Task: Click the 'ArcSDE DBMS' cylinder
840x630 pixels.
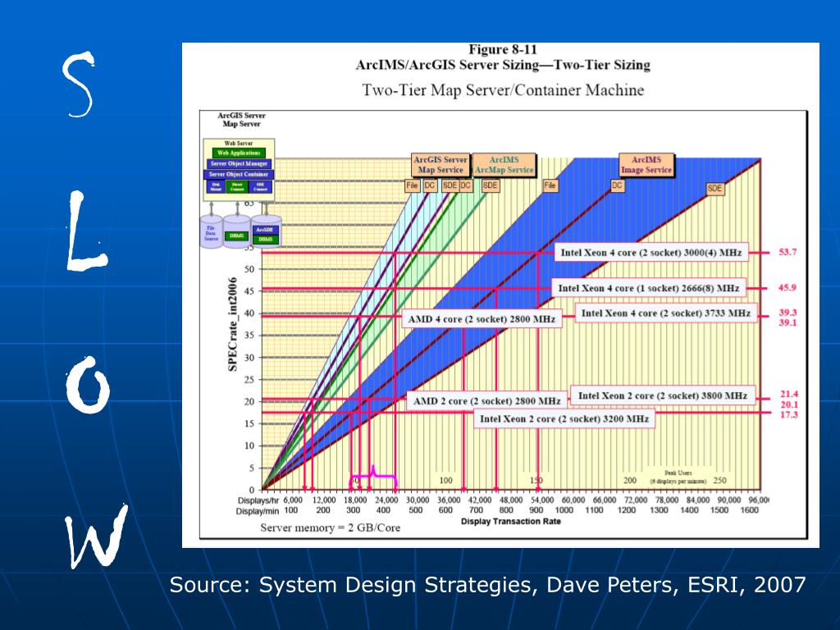Action: [x=266, y=232]
